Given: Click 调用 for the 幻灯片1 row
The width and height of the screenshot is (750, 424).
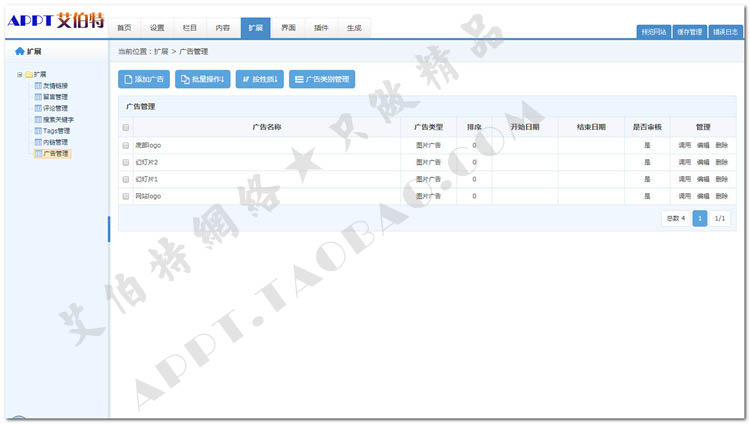Looking at the screenshot, I should [x=684, y=179].
